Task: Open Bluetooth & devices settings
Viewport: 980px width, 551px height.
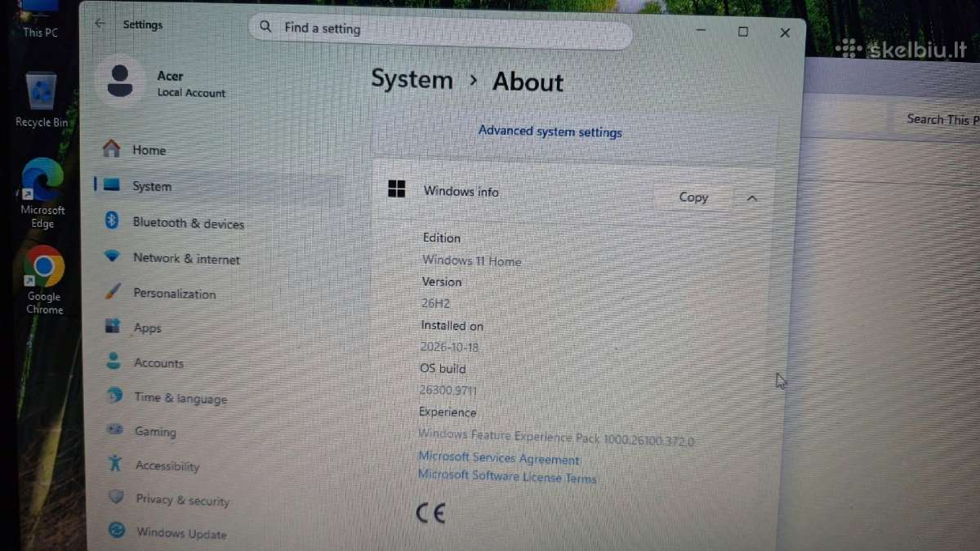Action: (189, 223)
